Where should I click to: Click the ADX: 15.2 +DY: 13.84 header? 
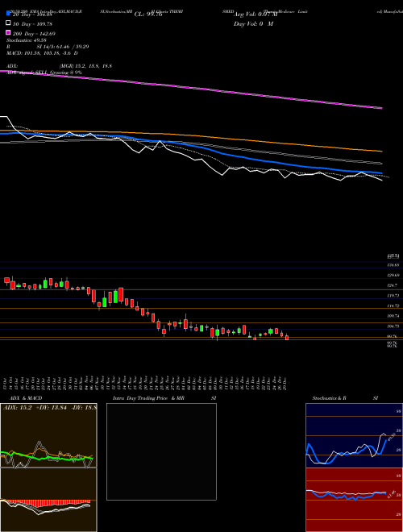pyautogui.click(x=49, y=408)
